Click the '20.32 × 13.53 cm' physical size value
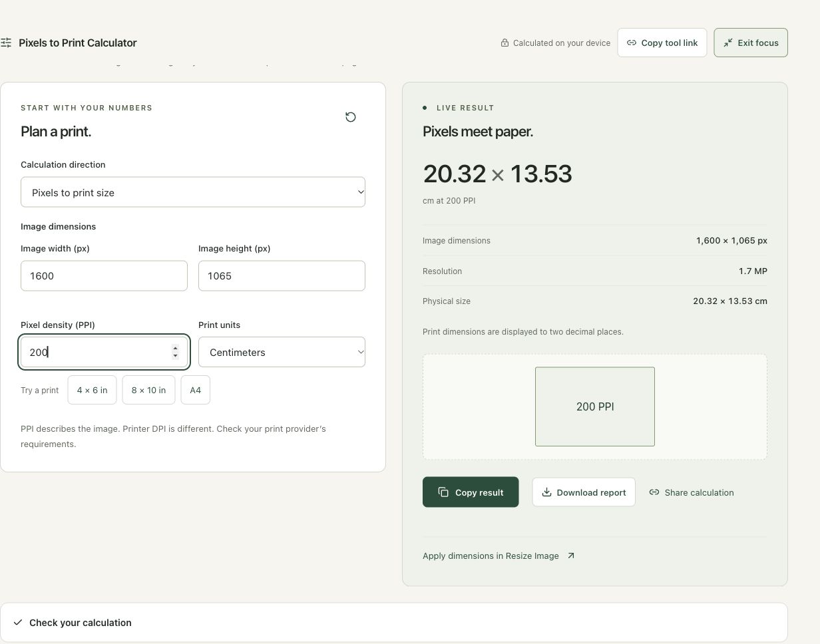The height and width of the screenshot is (644, 820). point(730,301)
